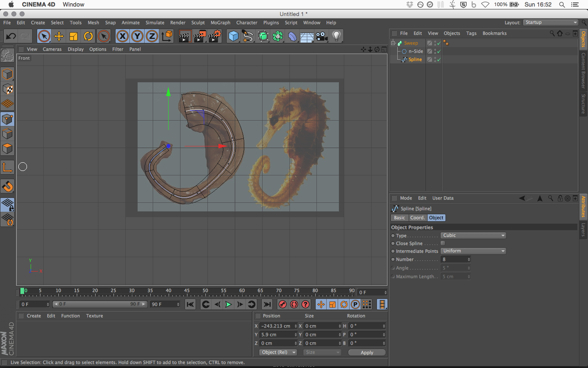Open the Render Settings icon
Screen dimensions: 588x368
[x=214, y=36]
